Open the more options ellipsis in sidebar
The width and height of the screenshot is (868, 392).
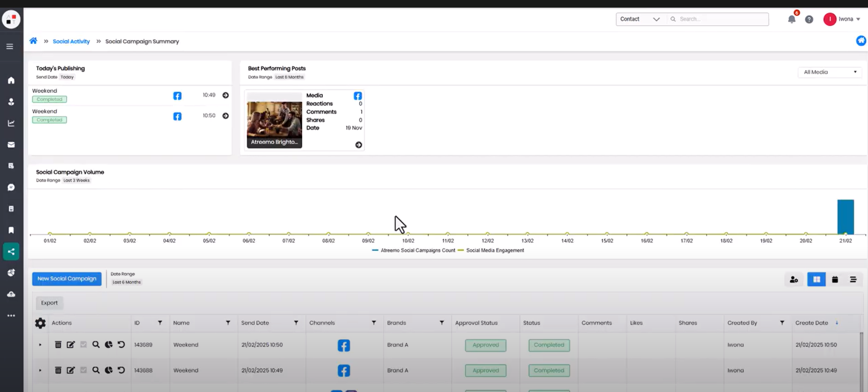tap(11, 316)
